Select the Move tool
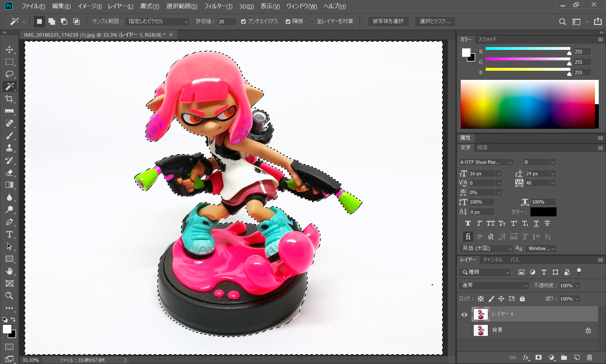This screenshot has width=606, height=364. pos(9,50)
